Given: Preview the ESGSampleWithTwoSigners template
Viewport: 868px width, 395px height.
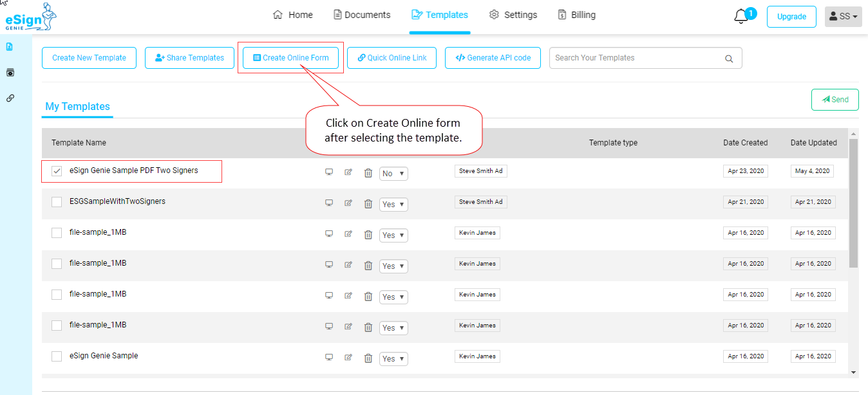Looking at the screenshot, I should (x=329, y=203).
